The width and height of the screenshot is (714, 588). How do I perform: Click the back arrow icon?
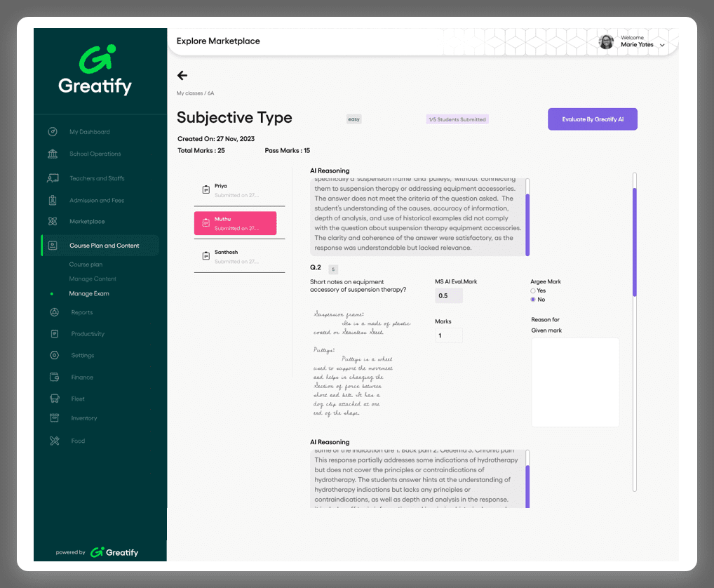coord(182,76)
